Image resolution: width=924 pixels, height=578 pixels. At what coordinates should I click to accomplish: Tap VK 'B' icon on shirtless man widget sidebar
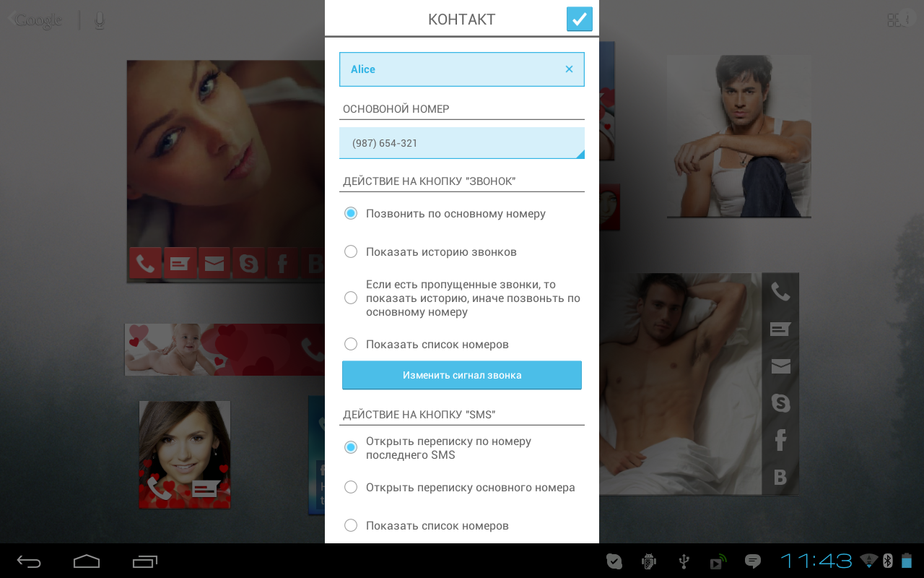coord(780,477)
